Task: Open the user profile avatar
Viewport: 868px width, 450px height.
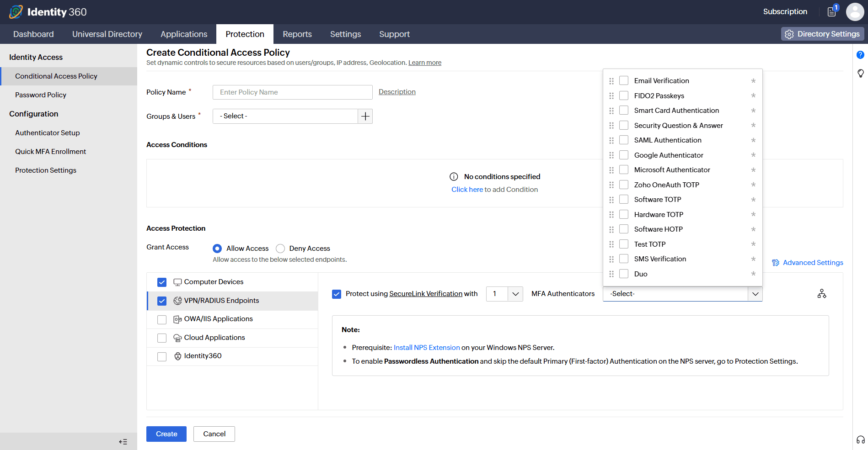Action: pyautogui.click(x=855, y=12)
